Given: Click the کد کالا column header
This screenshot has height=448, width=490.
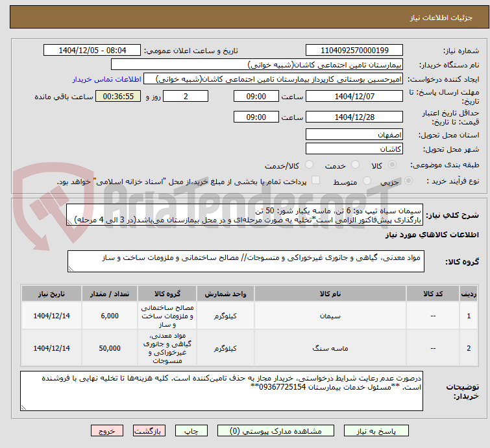Looking at the screenshot, I should click(x=433, y=294).
